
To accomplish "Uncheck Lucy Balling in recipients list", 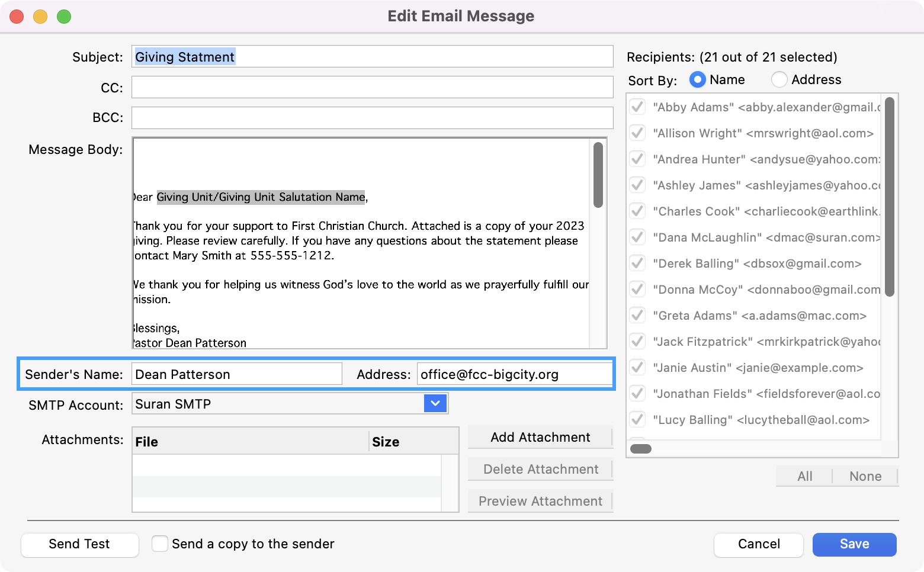I will pyautogui.click(x=637, y=420).
